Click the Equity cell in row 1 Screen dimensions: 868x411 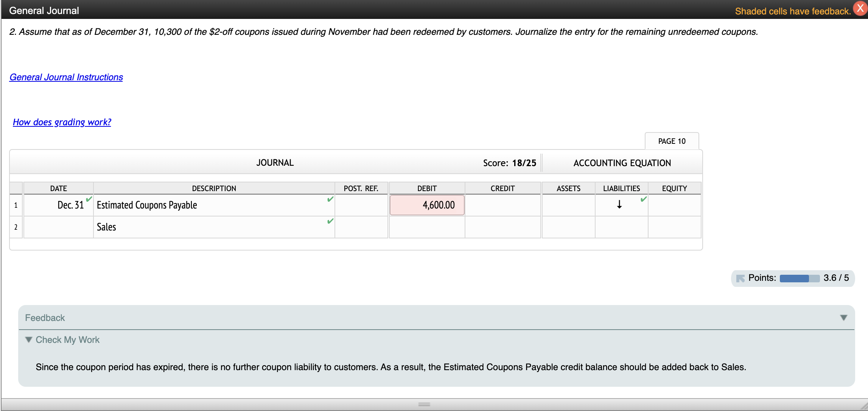click(x=674, y=205)
